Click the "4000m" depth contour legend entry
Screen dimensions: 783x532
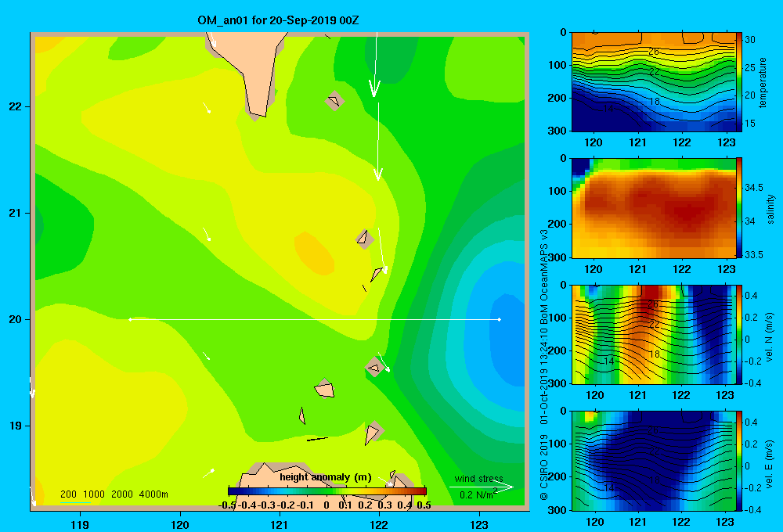(153, 494)
